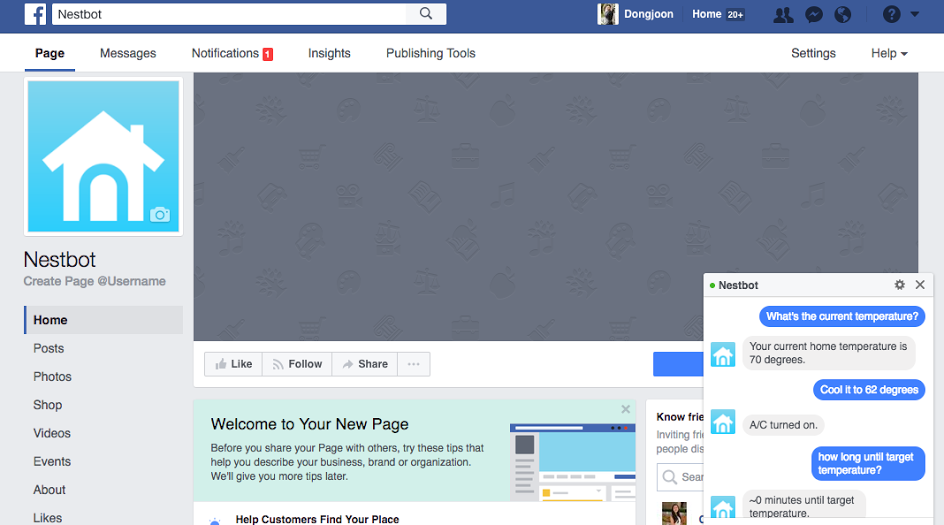Click the Like button
This screenshot has height=525, width=944.
234,364
